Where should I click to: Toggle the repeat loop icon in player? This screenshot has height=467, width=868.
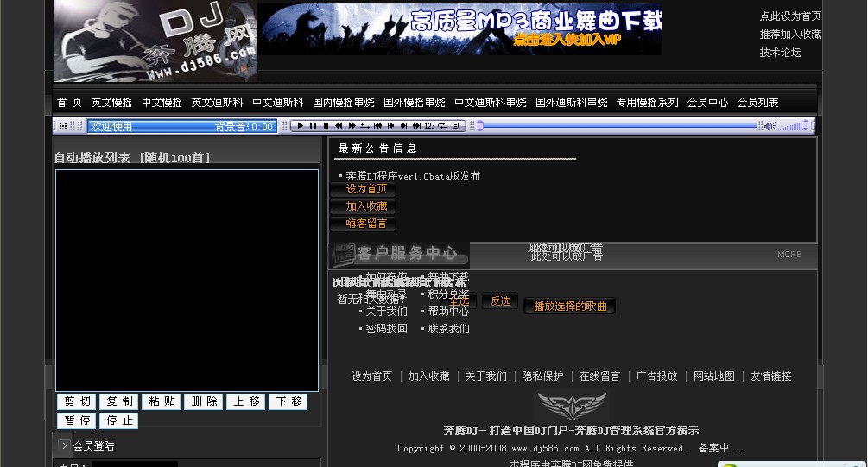[442, 126]
